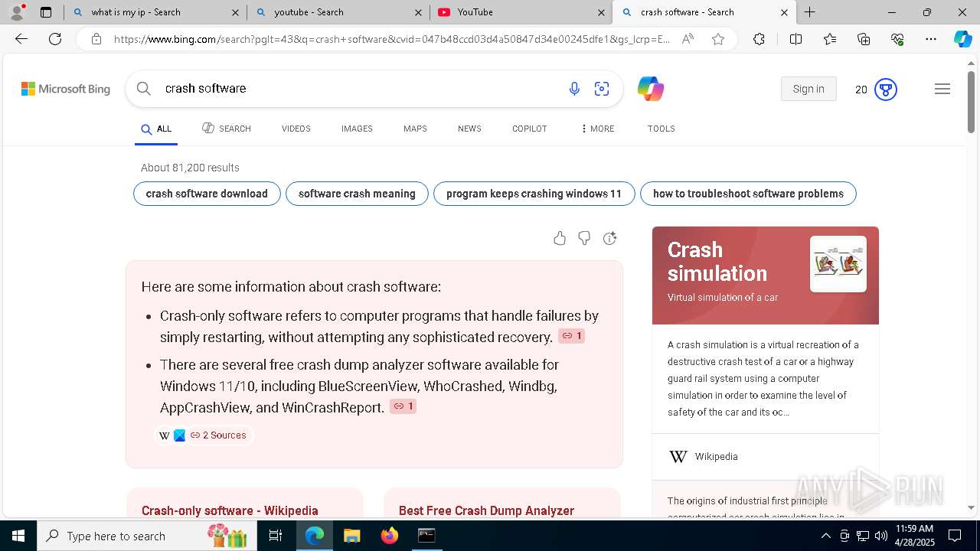
Task: Click the search magnifier in Bing box
Action: coord(144,89)
